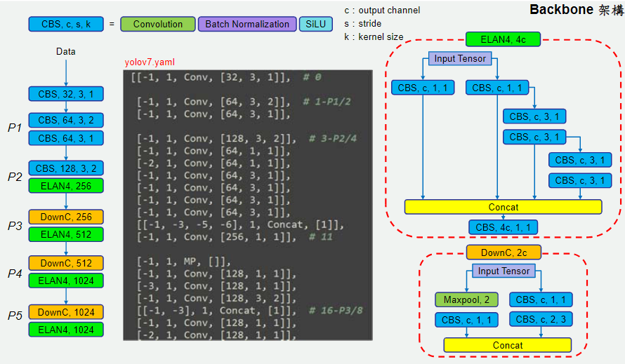The height and width of the screenshot is (364, 625).
Task: Click the green Convolution legend box
Action: (158, 24)
